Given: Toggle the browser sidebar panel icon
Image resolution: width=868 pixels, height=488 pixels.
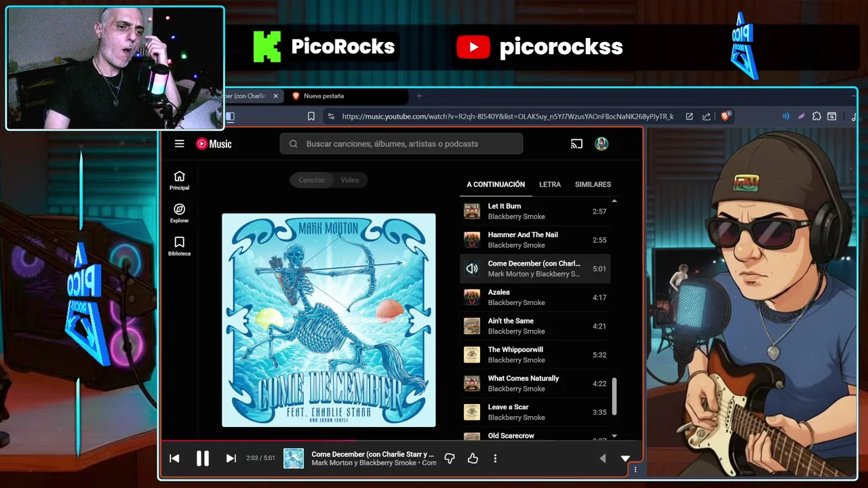Looking at the screenshot, I should (230, 117).
